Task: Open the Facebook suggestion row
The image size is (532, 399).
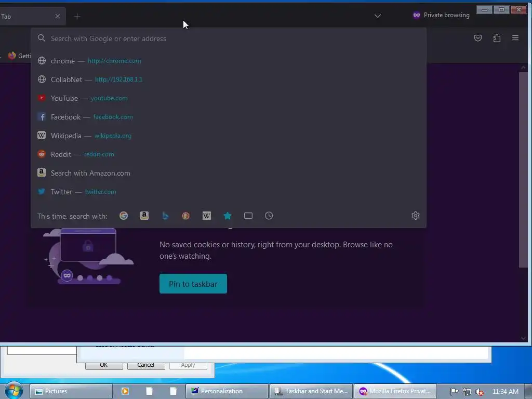Action: pyautogui.click(x=228, y=117)
